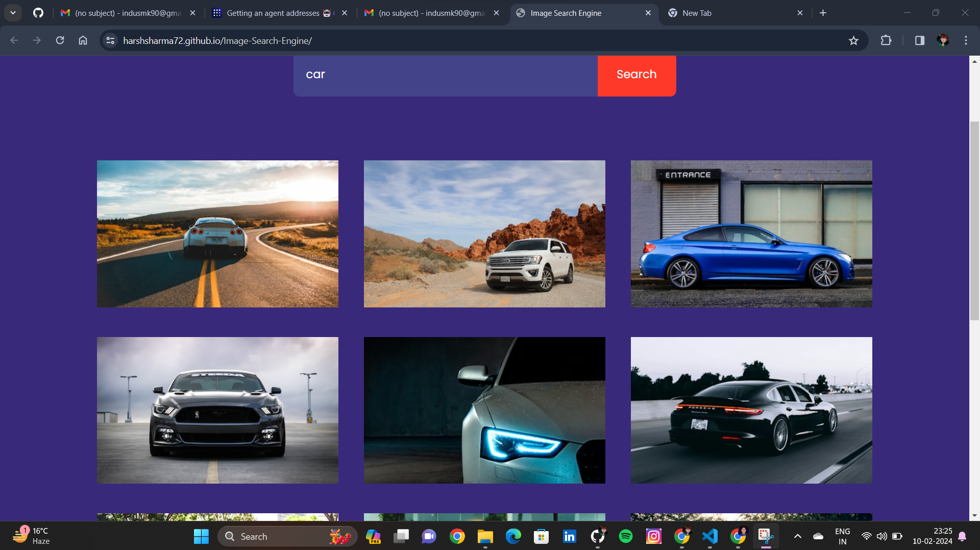Image resolution: width=980 pixels, height=550 pixels.
Task: Toggle the browser side panel
Action: coord(920,40)
